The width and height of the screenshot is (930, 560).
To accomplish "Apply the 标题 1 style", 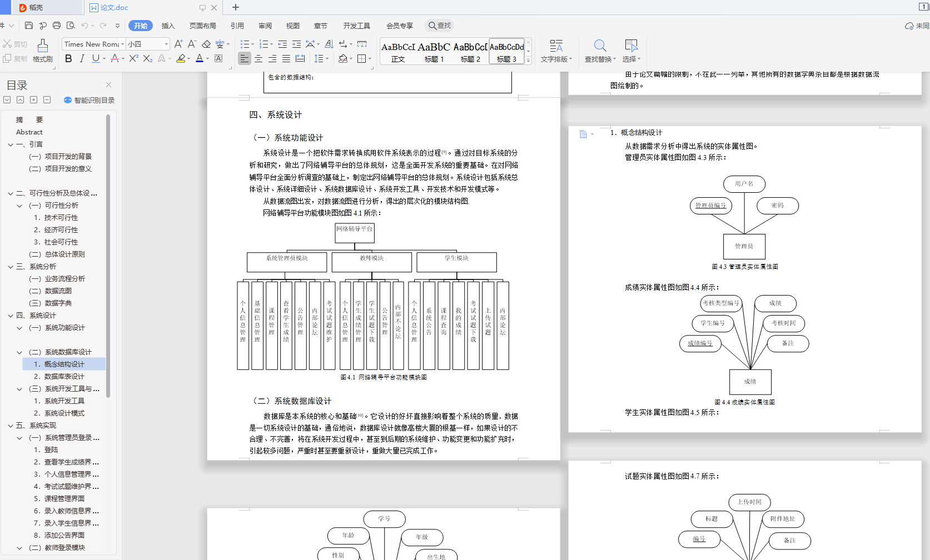I will [434, 52].
